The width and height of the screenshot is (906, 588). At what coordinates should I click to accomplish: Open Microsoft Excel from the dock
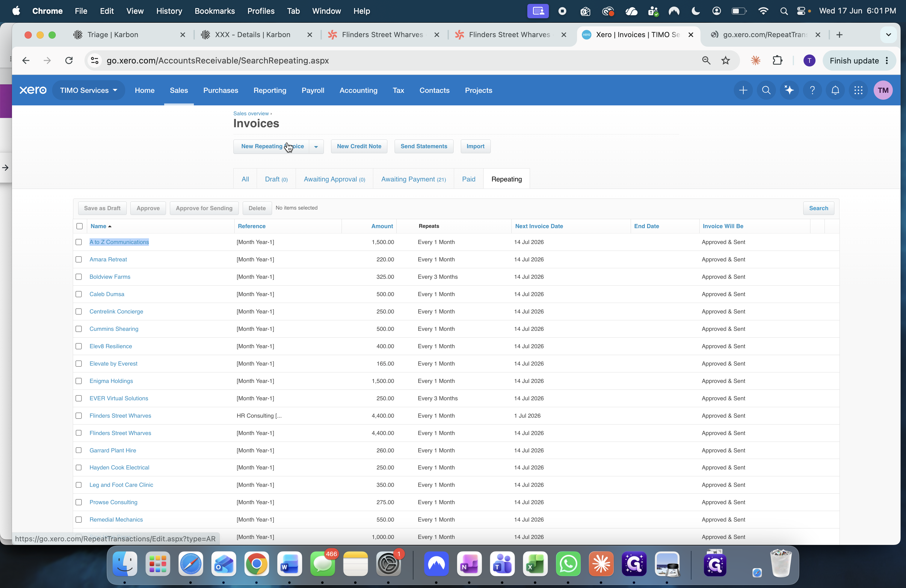pos(535,564)
